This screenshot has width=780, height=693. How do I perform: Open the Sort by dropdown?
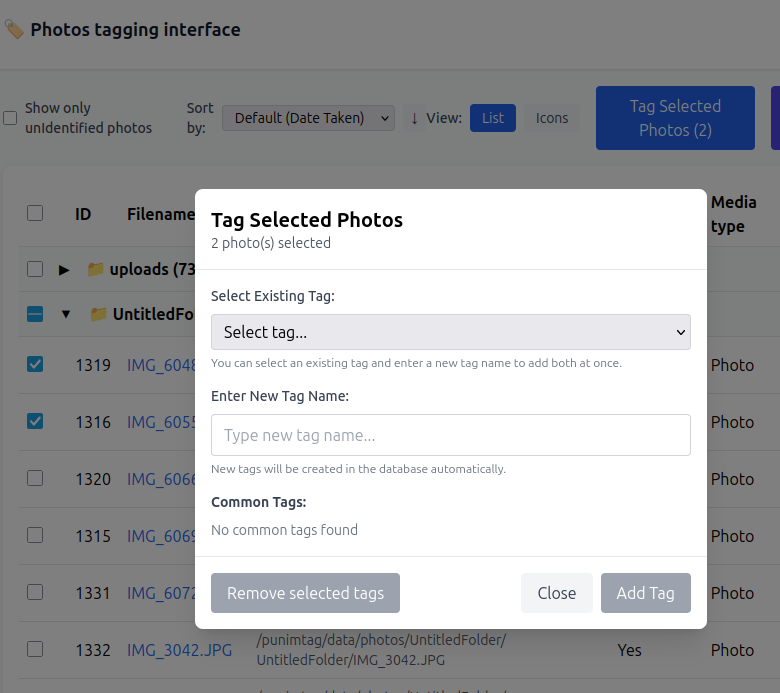point(308,118)
